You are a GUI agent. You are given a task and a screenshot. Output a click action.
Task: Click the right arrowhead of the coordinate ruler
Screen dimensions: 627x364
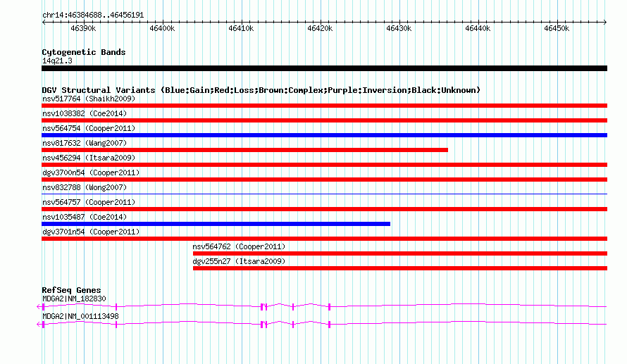605,23
